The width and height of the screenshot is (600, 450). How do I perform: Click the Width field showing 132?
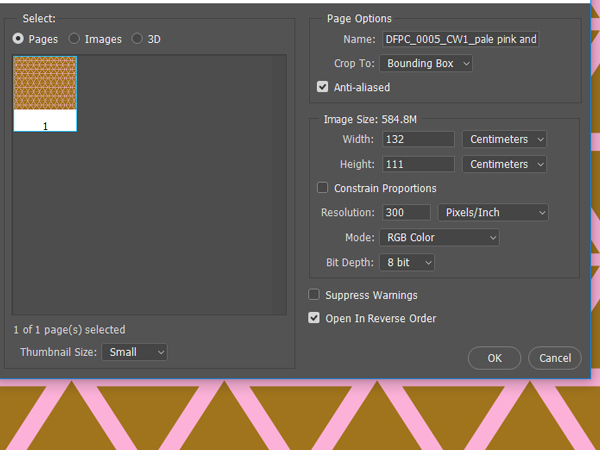pyautogui.click(x=418, y=139)
